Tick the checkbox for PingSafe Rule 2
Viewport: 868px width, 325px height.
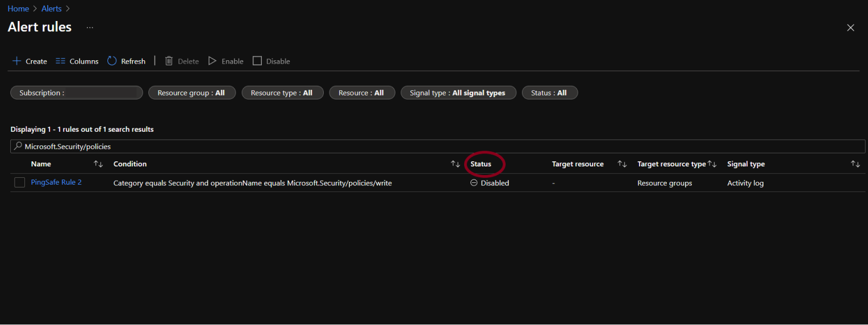(20, 182)
